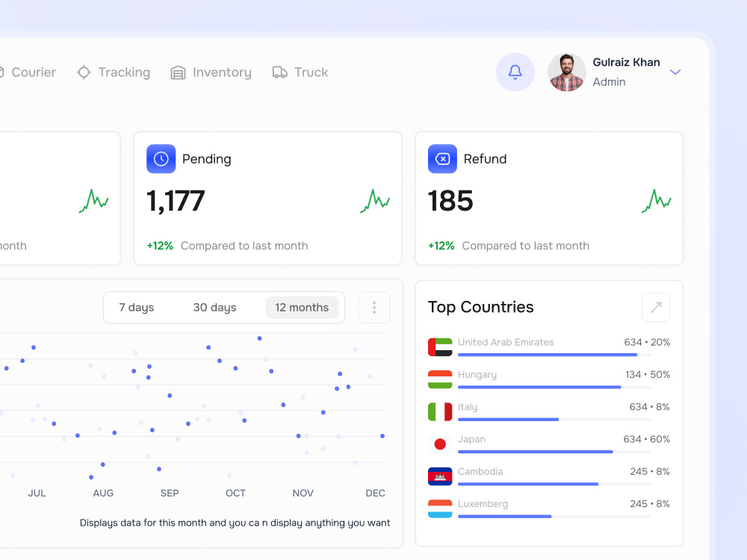
Task: Click the 134 • 50% value
Action: 648,375
